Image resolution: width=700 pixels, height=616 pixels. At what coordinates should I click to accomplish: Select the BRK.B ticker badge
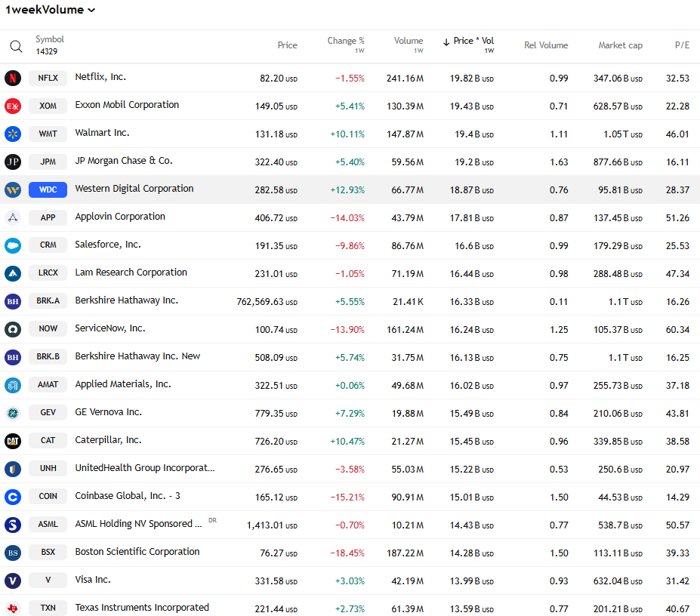coord(48,356)
